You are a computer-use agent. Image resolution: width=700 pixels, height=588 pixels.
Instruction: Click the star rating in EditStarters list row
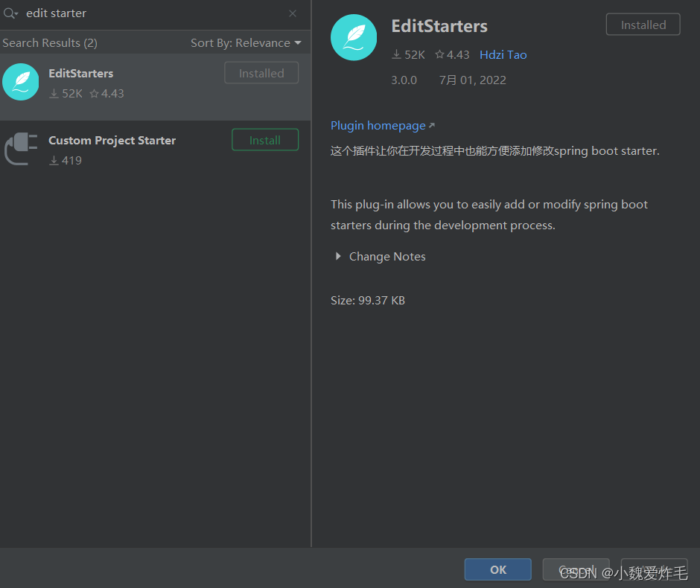[106, 93]
